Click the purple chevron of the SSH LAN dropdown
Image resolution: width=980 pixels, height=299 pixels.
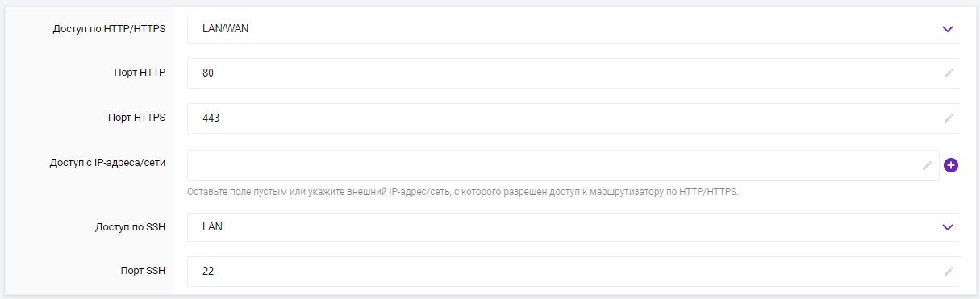click(947, 227)
